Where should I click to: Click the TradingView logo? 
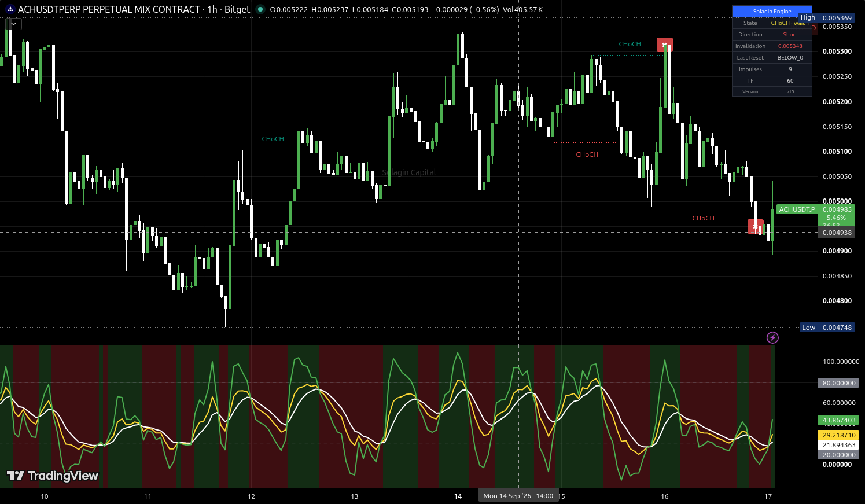(53, 476)
